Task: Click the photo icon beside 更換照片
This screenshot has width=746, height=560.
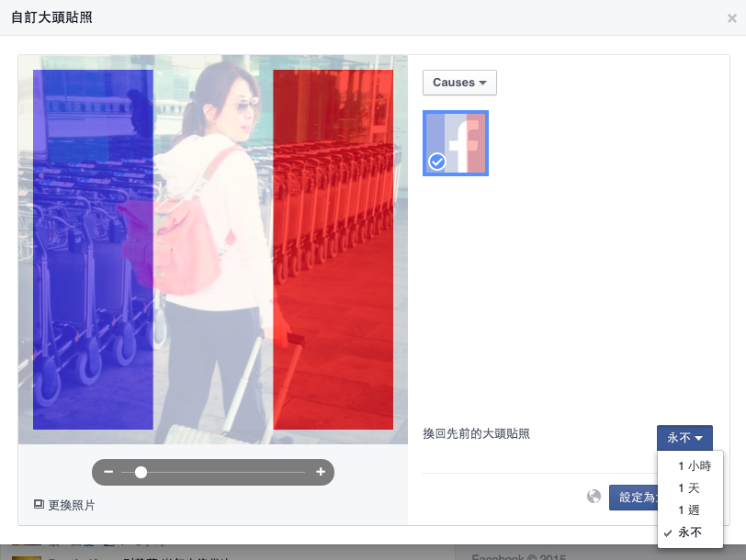Action: tap(39, 504)
